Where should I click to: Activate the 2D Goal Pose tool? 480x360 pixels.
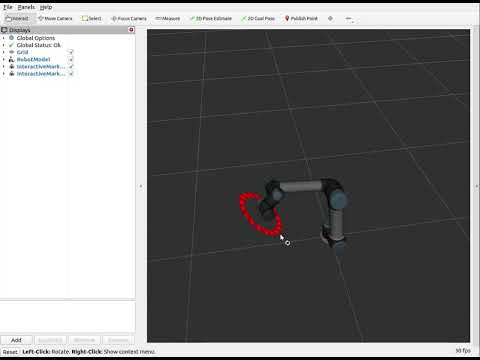(x=258, y=19)
